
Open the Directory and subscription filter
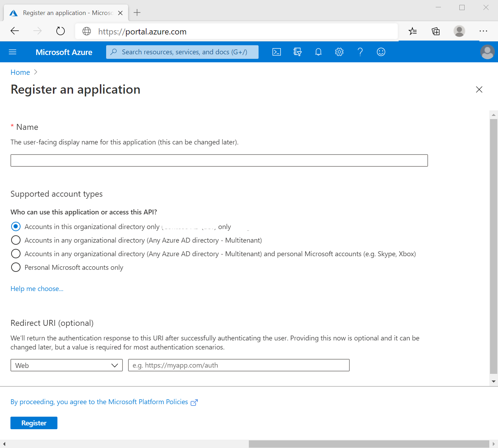tap(298, 52)
